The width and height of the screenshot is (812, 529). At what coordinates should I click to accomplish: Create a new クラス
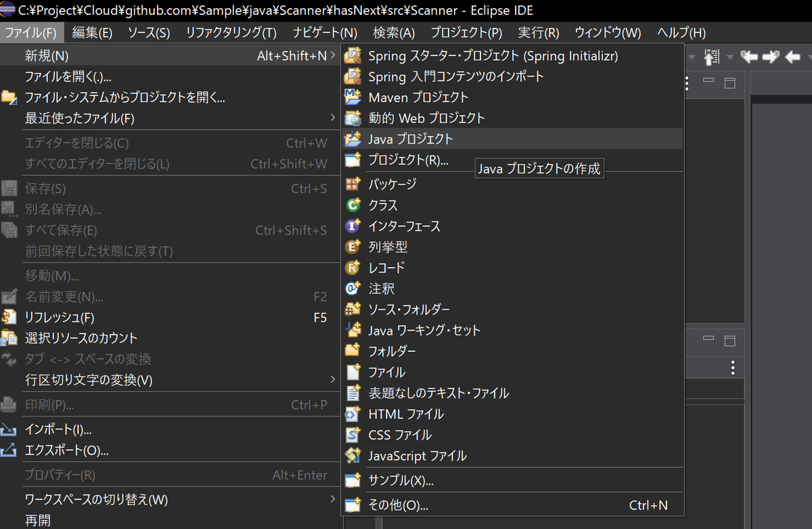tap(513, 205)
